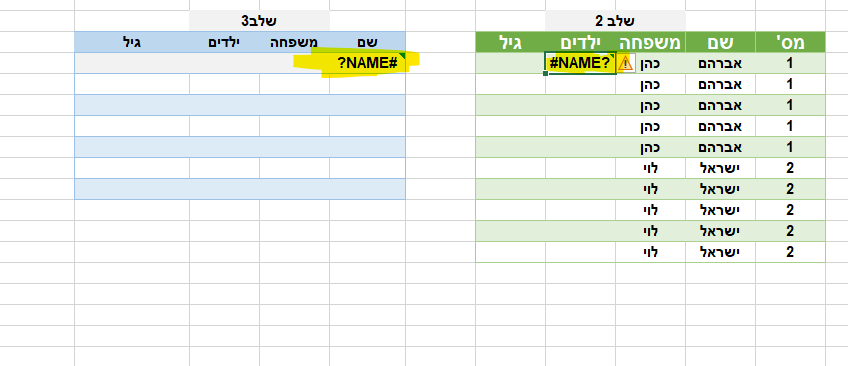This screenshot has height=366, width=848.
Task: Select the blue table משפחה header
Action: (x=294, y=42)
